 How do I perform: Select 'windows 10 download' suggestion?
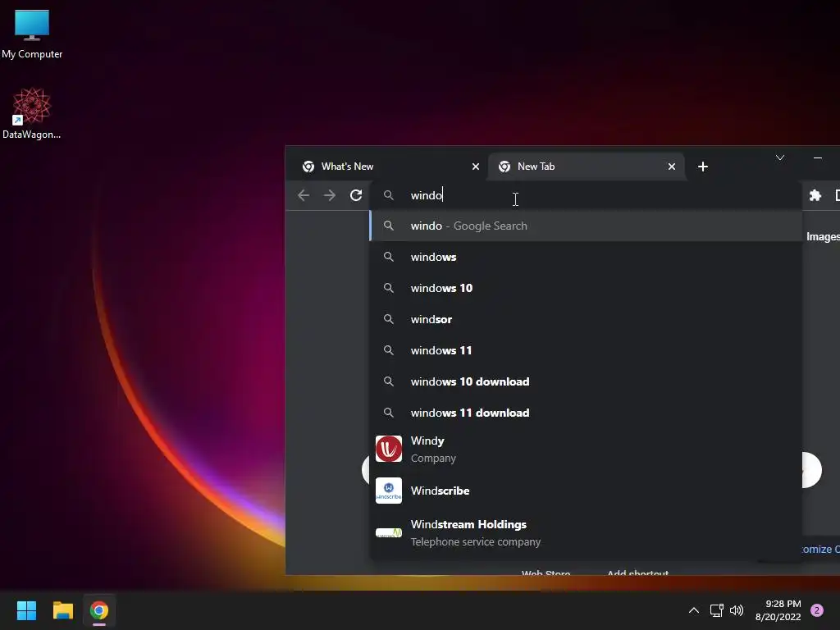point(586,381)
